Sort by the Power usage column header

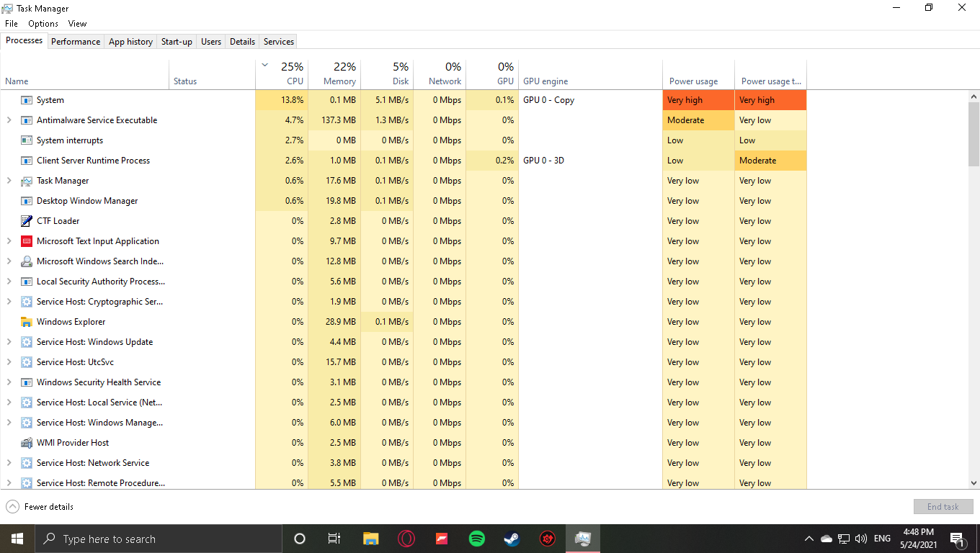[698, 74]
